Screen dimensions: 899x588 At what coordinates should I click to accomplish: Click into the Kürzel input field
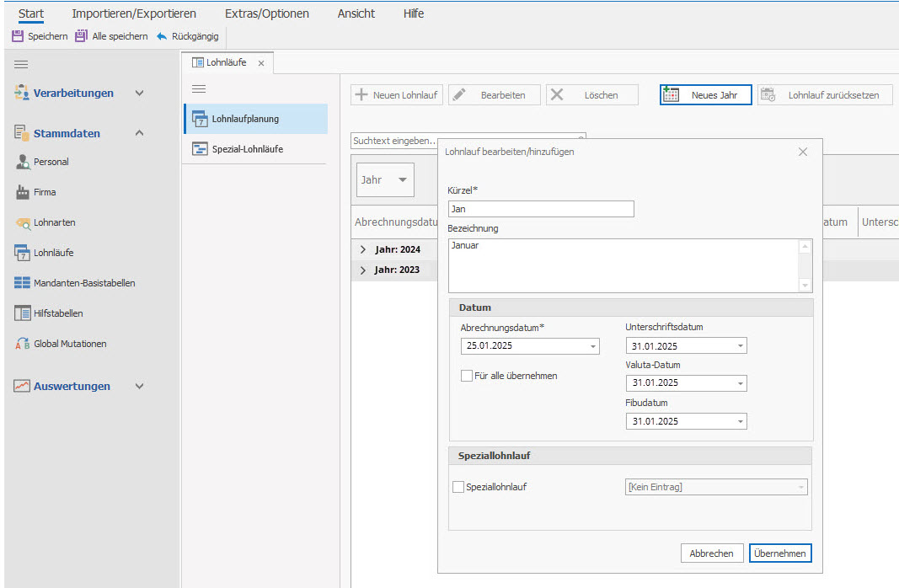[x=541, y=209]
